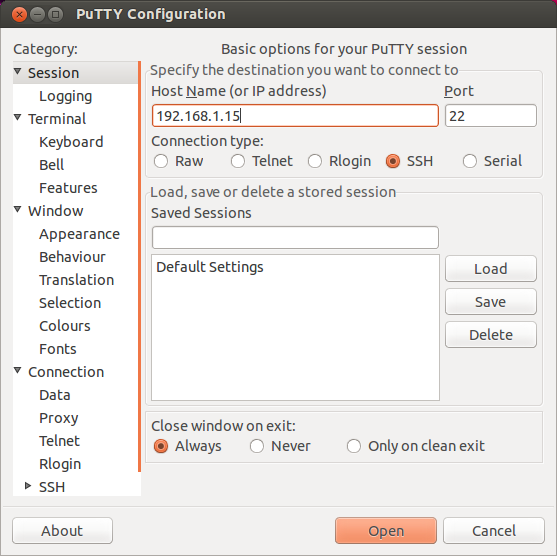Load the selected stored session
The image size is (557, 556).
point(491,269)
